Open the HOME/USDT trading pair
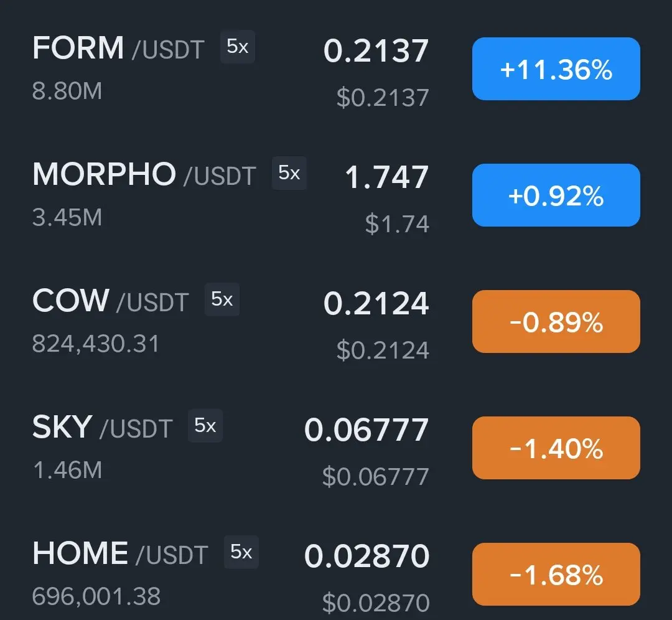The height and width of the screenshot is (620, 672). click(120, 553)
